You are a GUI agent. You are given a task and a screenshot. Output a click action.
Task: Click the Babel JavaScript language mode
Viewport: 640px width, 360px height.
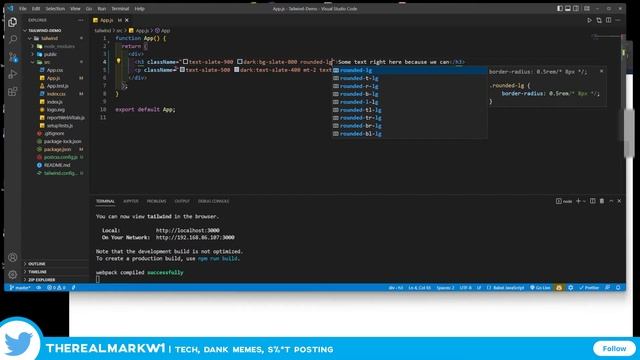(x=508, y=288)
